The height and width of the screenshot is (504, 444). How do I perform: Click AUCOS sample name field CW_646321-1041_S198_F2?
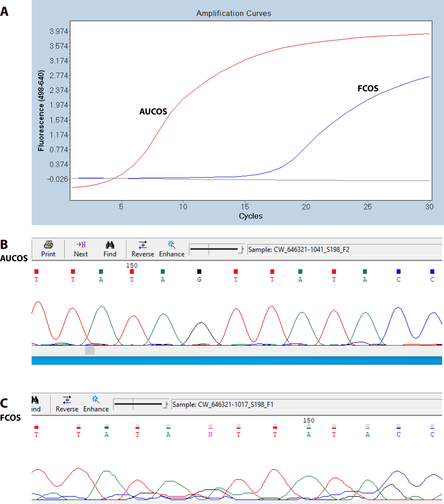(345, 249)
